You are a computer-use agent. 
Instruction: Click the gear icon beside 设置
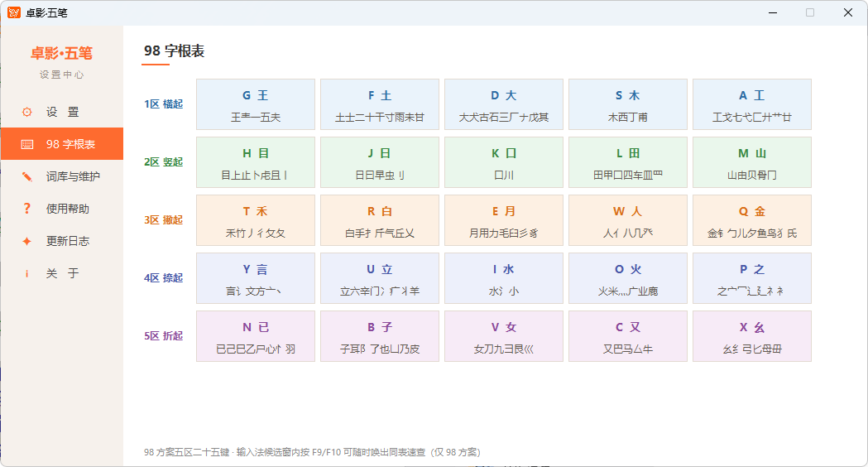[26, 112]
